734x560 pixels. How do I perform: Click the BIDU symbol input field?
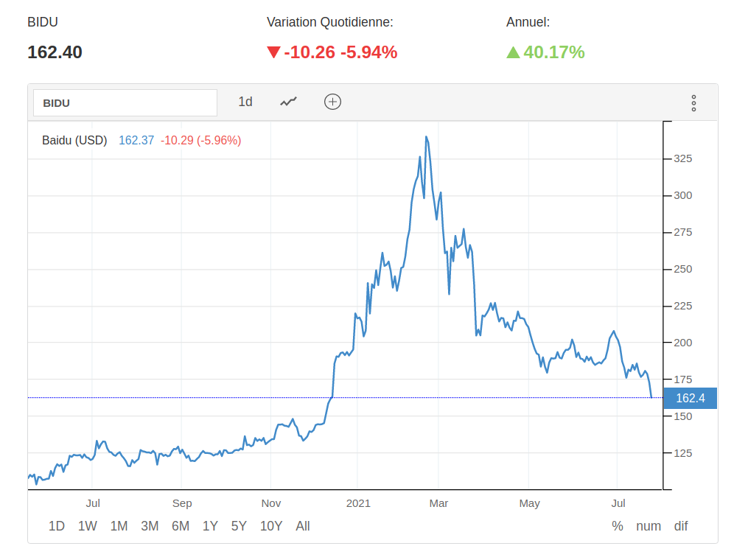coord(125,102)
